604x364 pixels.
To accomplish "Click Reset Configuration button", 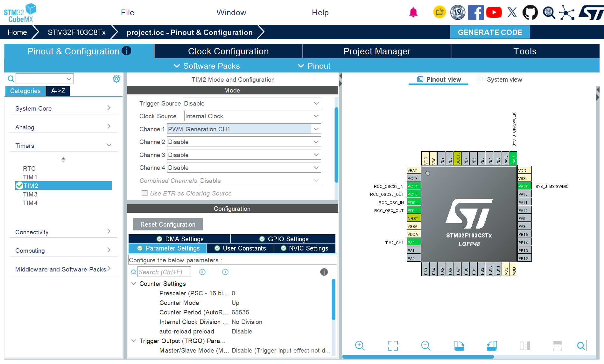I will (x=168, y=224).
